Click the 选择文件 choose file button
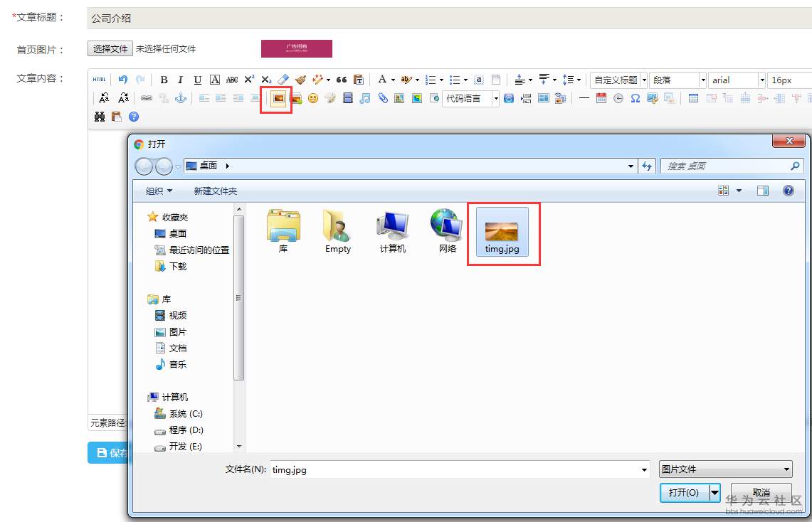Screen dimensions: 812x522 click(x=110, y=48)
